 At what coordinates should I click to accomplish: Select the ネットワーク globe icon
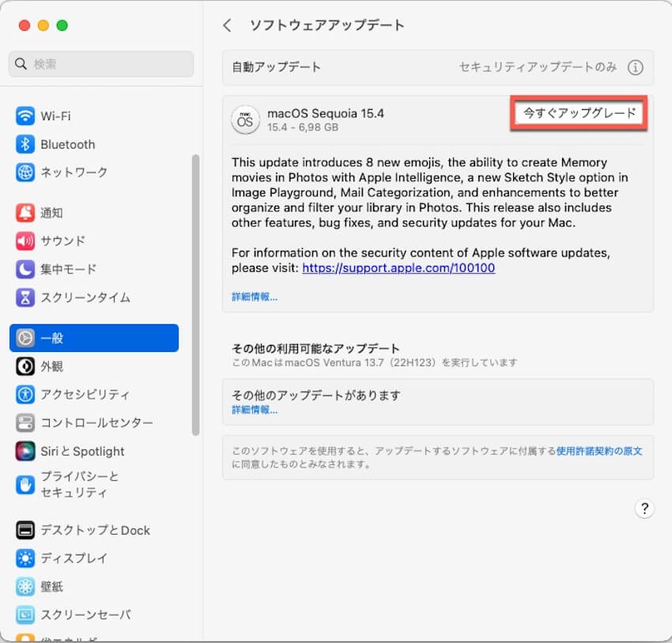25,172
